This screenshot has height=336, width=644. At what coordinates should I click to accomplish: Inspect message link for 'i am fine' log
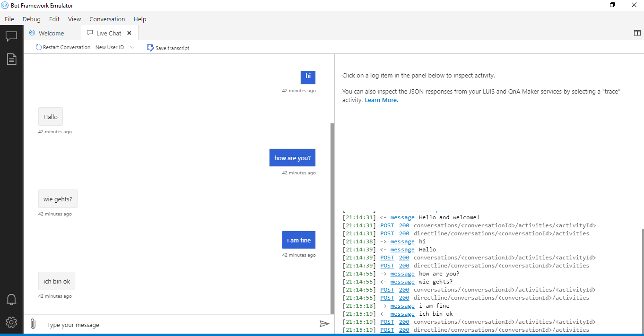(x=402, y=306)
